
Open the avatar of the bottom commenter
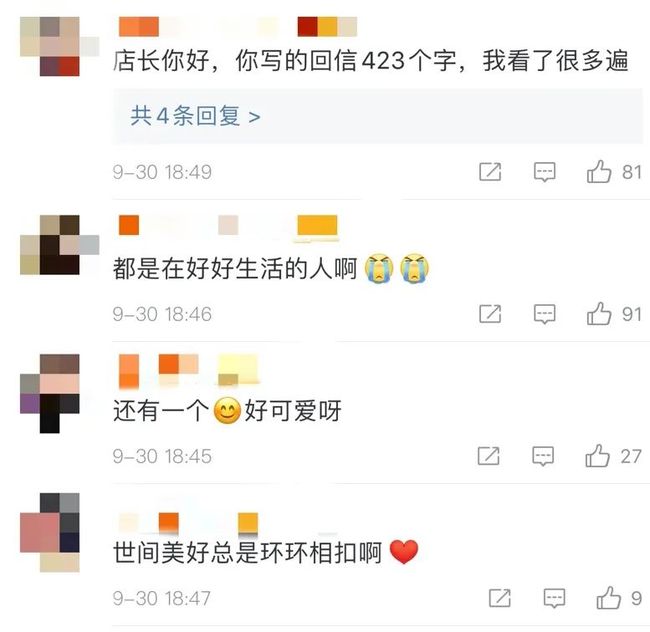click(x=50, y=533)
